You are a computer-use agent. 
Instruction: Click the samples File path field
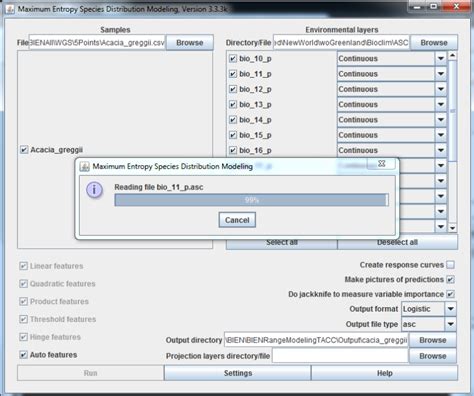pyautogui.click(x=97, y=43)
